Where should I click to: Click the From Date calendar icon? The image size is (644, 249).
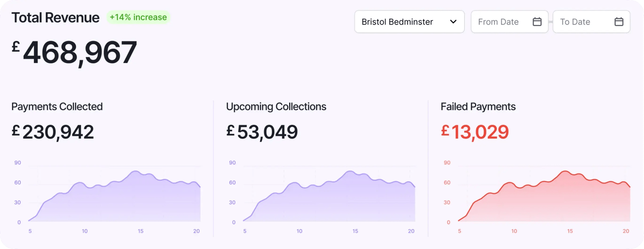[537, 22]
